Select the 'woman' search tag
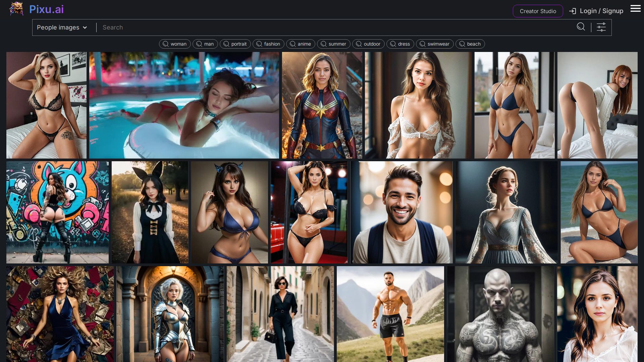Image resolution: width=644 pixels, height=362 pixels. pyautogui.click(x=175, y=44)
